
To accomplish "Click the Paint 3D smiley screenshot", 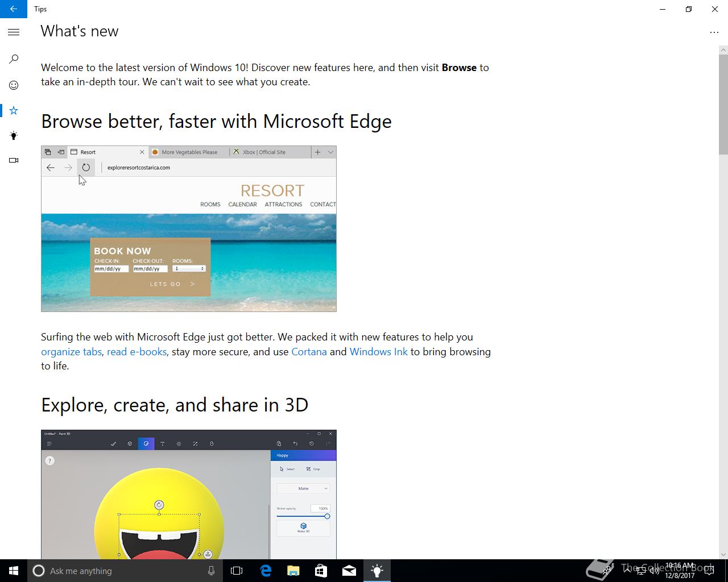I will point(189,494).
